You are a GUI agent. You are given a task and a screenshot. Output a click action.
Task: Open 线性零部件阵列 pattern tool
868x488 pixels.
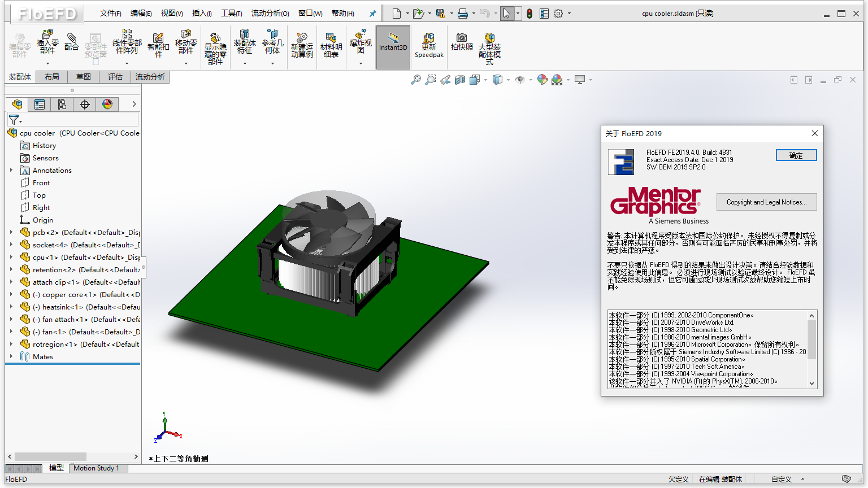tap(127, 43)
